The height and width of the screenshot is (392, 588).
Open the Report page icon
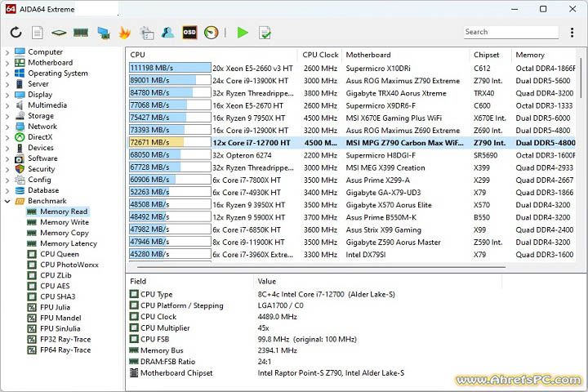pos(37,33)
